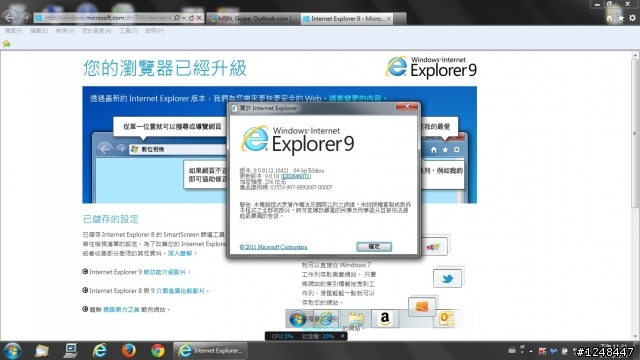Click the Amazon icon in the illustrated taskbar
The width and height of the screenshot is (640, 360).
(384, 318)
